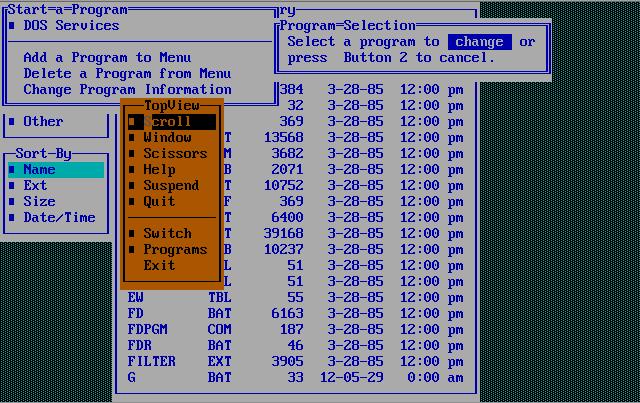Select Change Program Information

[x=127, y=90]
